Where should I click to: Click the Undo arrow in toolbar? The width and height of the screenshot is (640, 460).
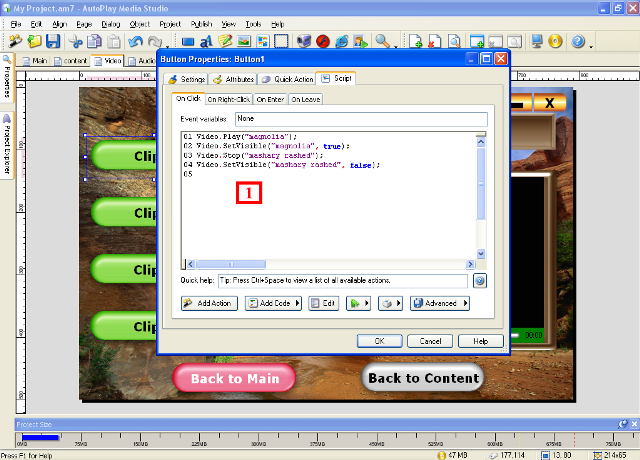(134, 42)
